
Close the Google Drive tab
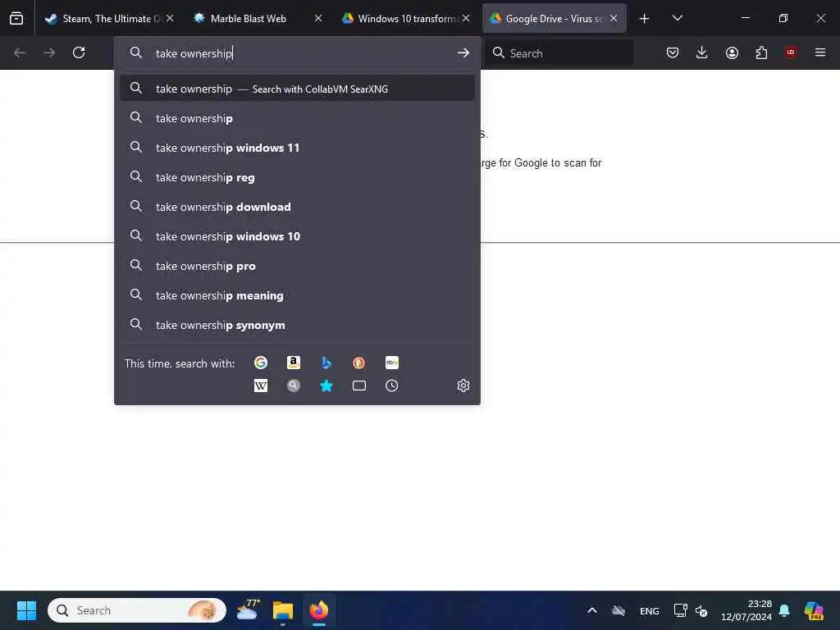[x=614, y=18]
